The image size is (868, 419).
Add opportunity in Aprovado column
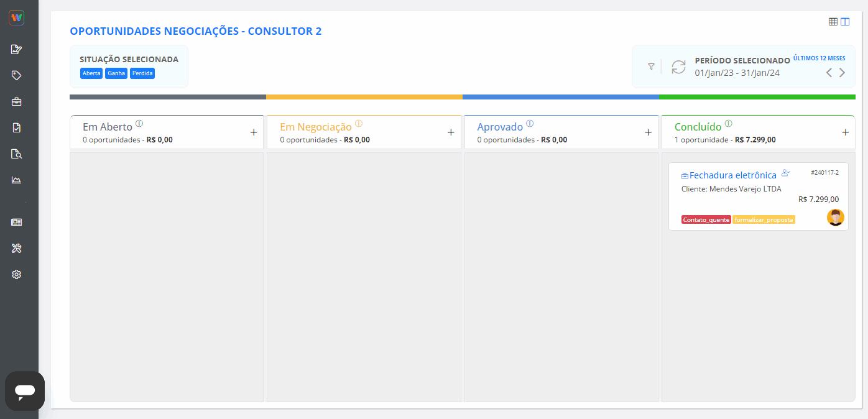[x=648, y=132]
